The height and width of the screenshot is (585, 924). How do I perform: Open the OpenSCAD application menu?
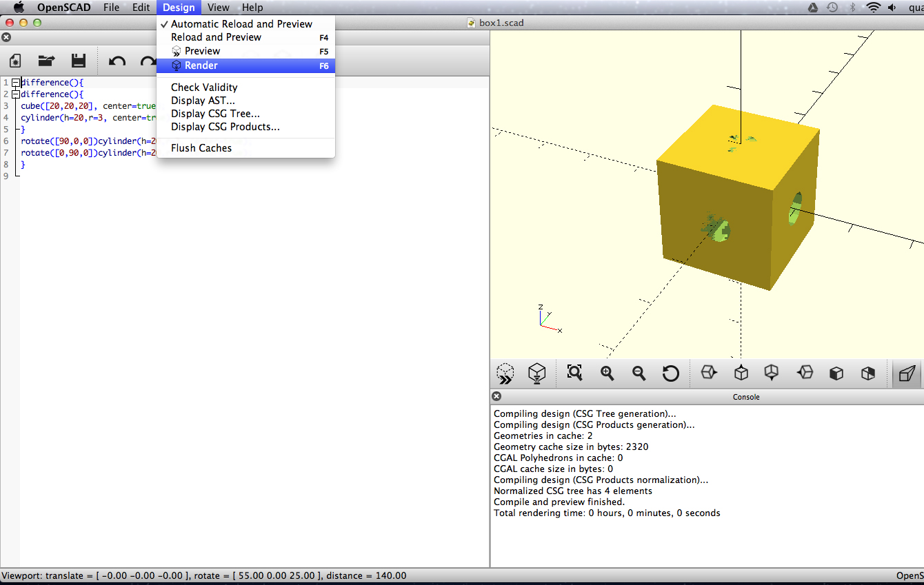point(63,8)
